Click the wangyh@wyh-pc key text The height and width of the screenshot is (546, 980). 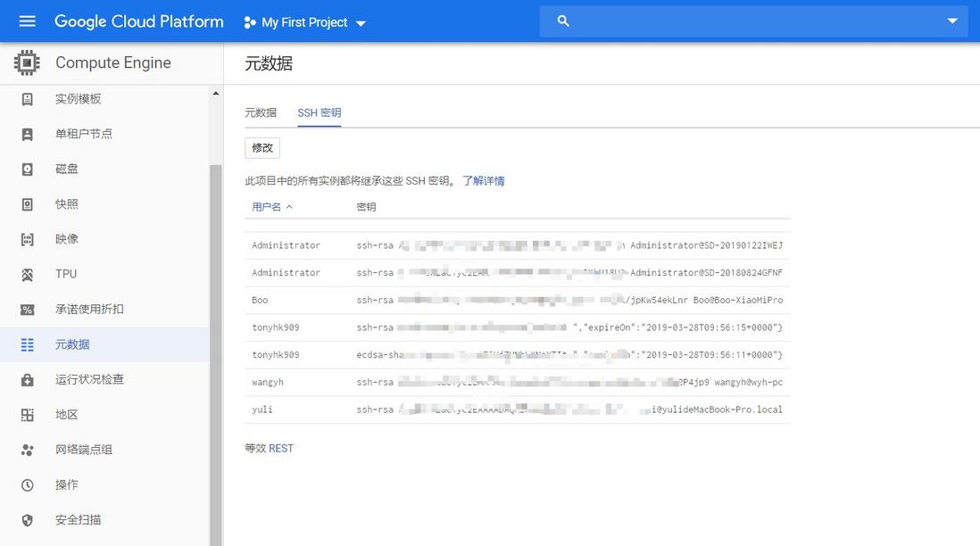tap(748, 383)
